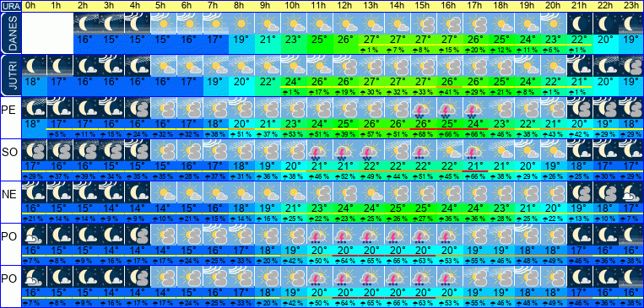Click the SO thunderstorm icon at 11h

(x=320, y=150)
